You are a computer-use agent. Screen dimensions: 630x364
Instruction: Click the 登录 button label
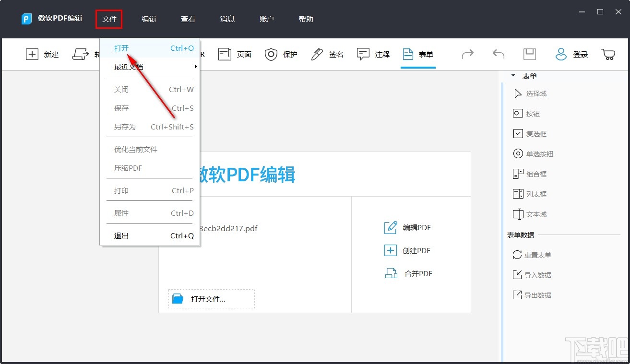[581, 55]
